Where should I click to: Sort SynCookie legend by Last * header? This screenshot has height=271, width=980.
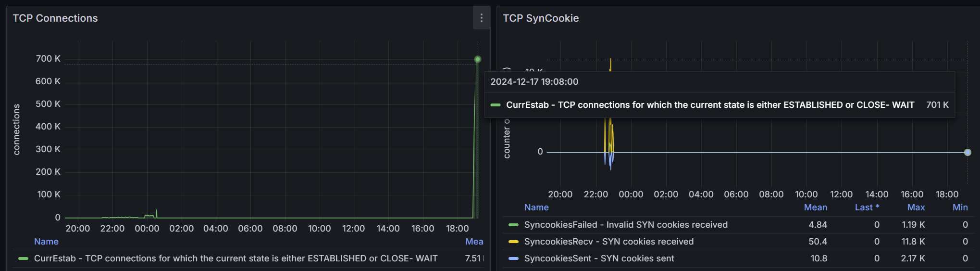867,207
